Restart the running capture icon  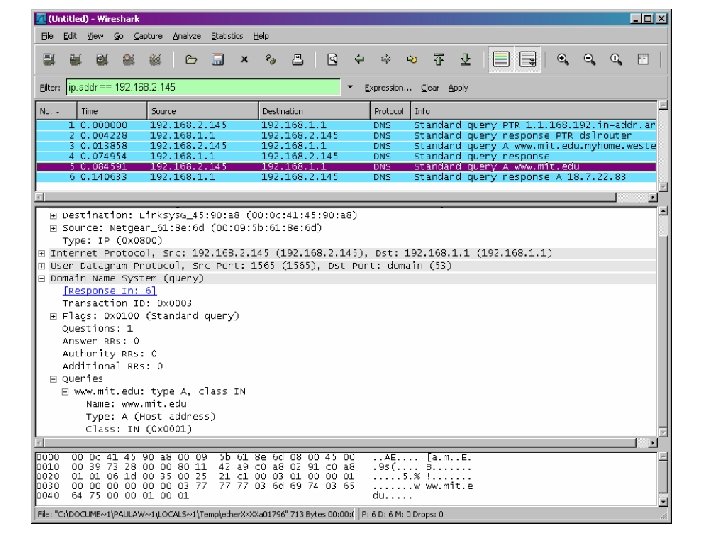[155, 60]
